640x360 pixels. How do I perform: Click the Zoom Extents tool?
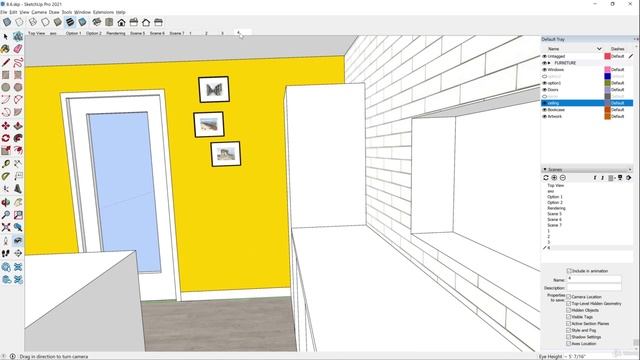coord(6,227)
